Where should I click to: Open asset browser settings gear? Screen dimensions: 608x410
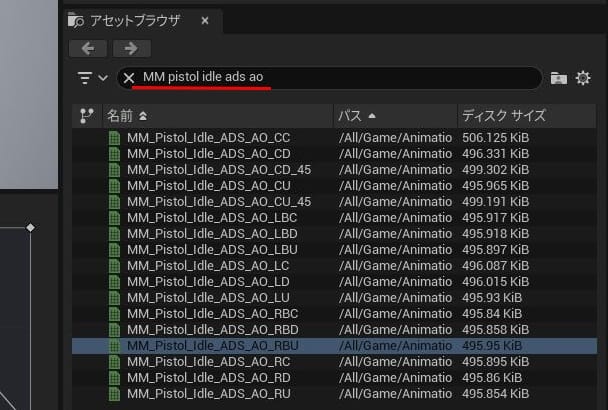583,78
